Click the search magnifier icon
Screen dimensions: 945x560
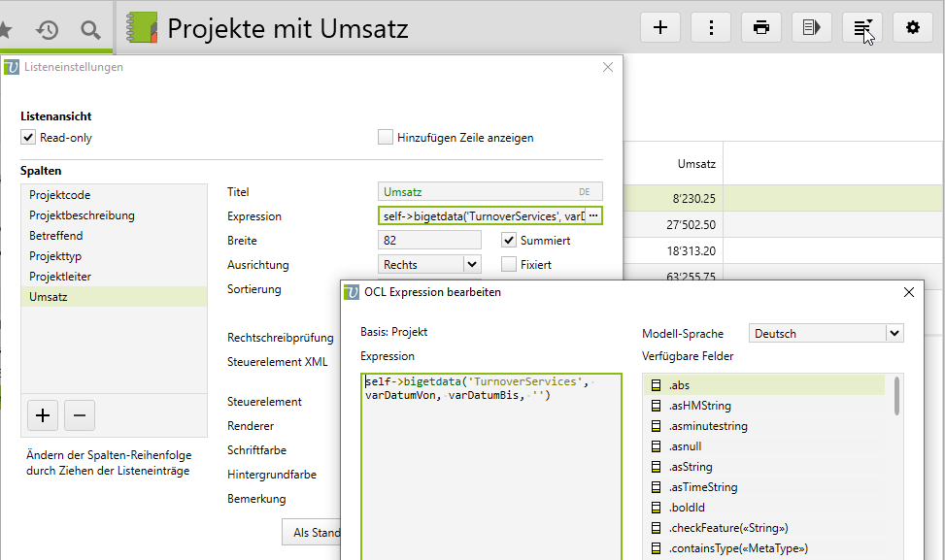click(90, 30)
